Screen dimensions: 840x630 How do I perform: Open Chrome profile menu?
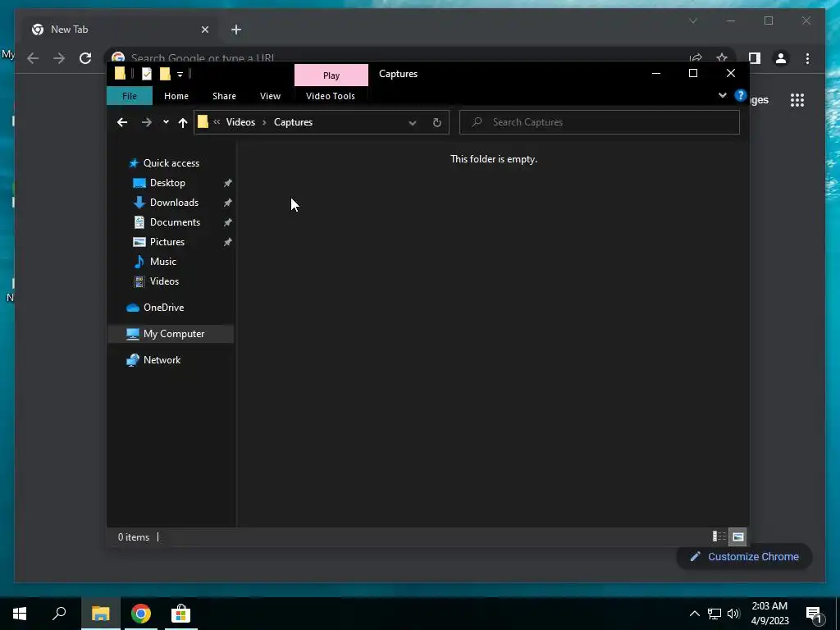click(x=781, y=58)
